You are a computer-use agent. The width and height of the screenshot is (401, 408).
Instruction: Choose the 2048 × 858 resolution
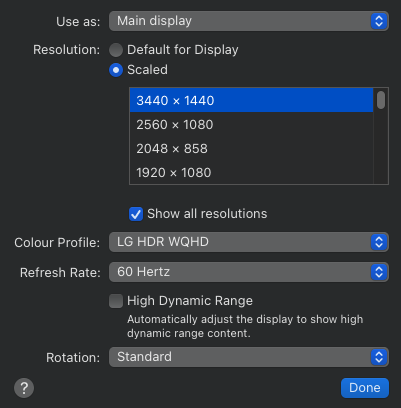(251, 149)
